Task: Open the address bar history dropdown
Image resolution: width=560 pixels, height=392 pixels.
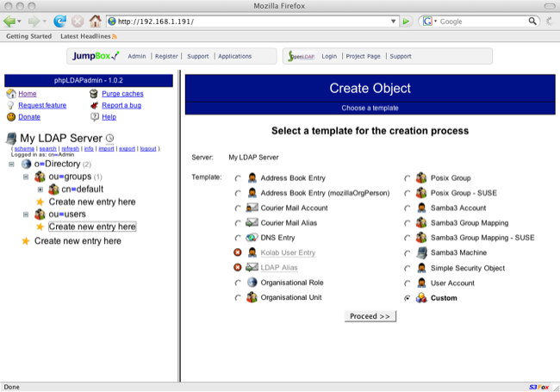Action: tap(393, 22)
